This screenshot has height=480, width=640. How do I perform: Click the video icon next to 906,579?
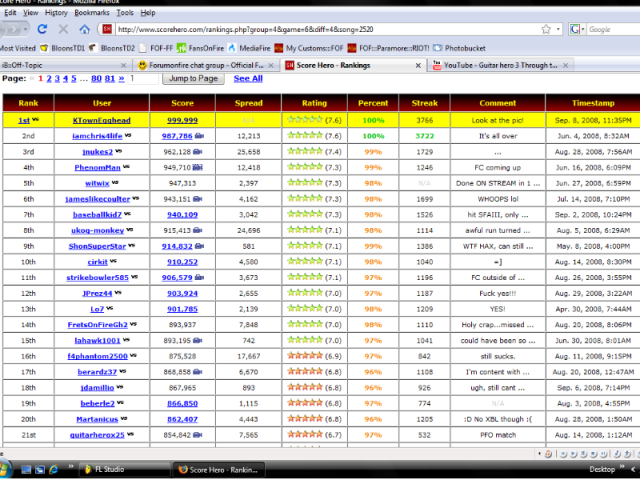[x=199, y=278]
